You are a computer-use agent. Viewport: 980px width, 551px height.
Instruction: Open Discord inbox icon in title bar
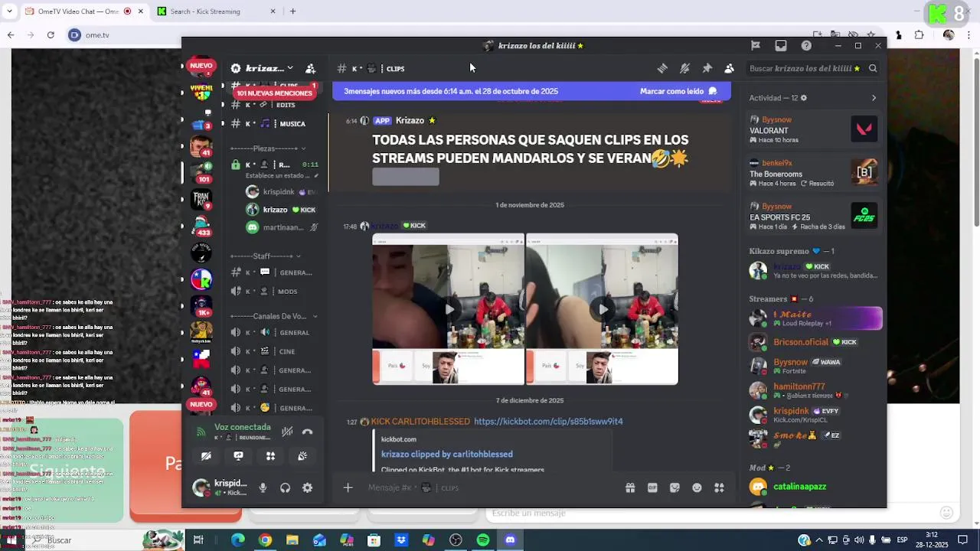781,46
